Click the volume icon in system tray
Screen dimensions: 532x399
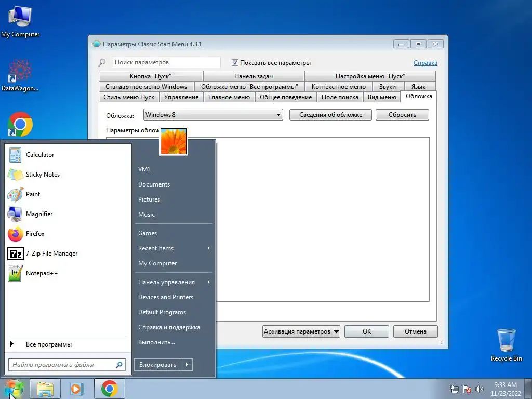pos(479,389)
